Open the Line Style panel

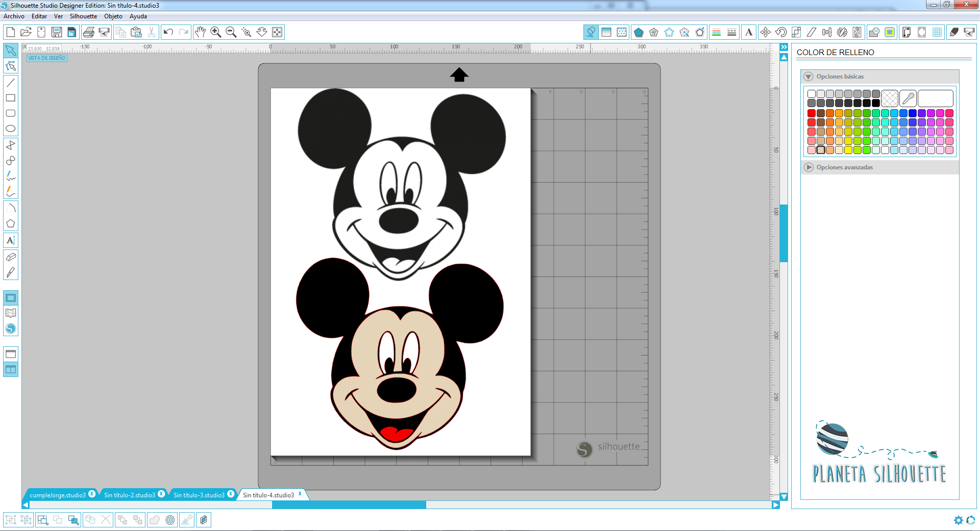[731, 32]
